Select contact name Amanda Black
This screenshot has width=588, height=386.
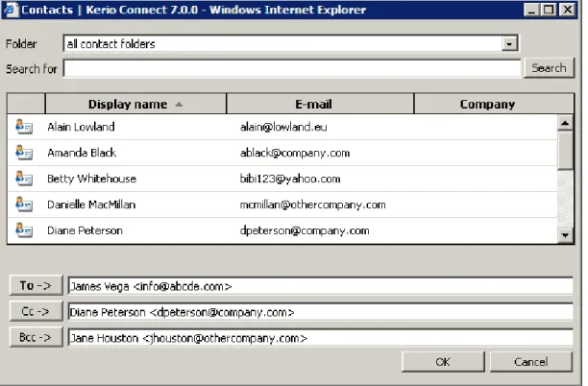click(82, 153)
